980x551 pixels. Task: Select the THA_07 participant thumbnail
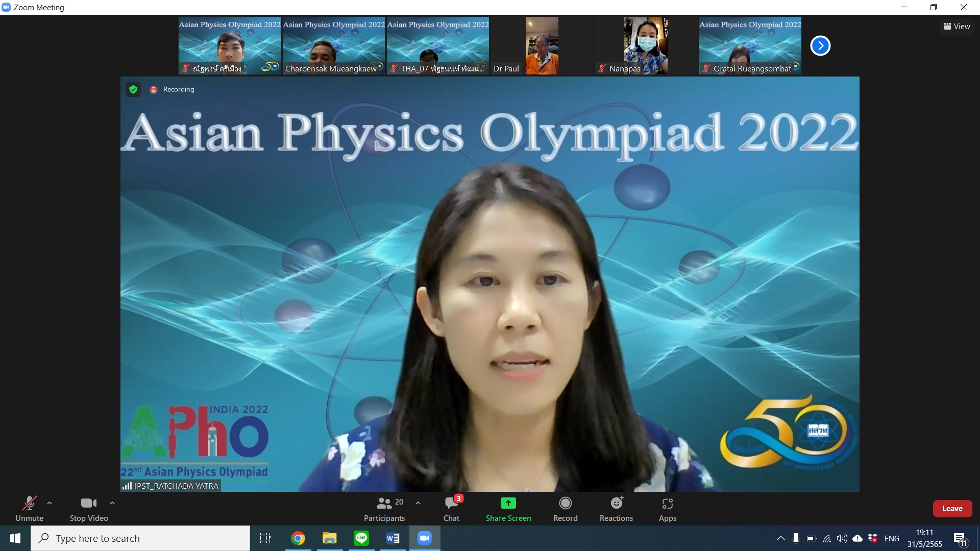438,46
